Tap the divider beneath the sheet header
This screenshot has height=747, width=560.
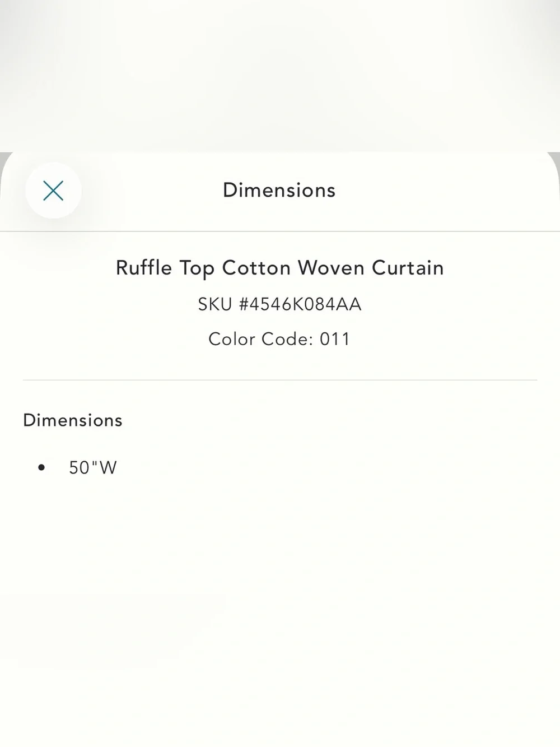pyautogui.click(x=280, y=231)
